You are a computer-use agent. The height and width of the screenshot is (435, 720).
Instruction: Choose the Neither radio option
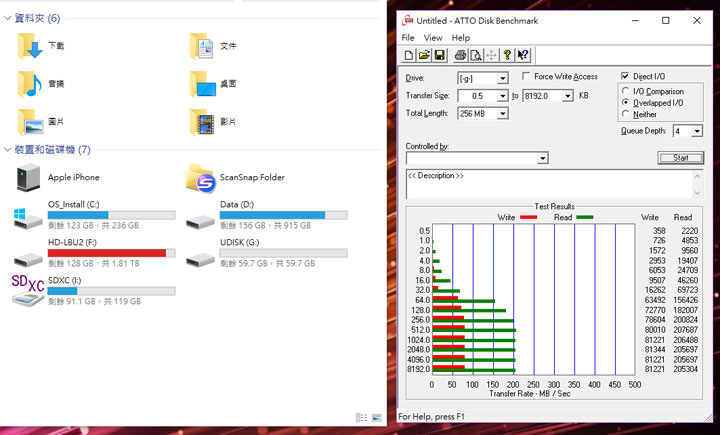626,114
